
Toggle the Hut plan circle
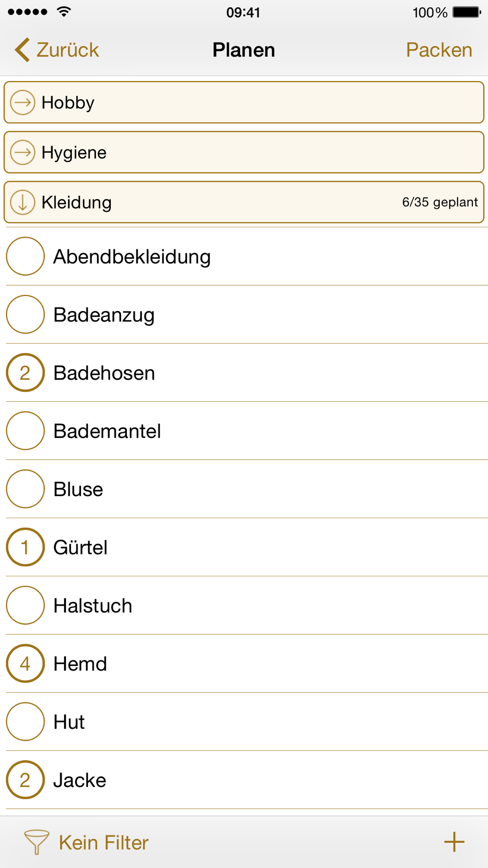point(25,722)
